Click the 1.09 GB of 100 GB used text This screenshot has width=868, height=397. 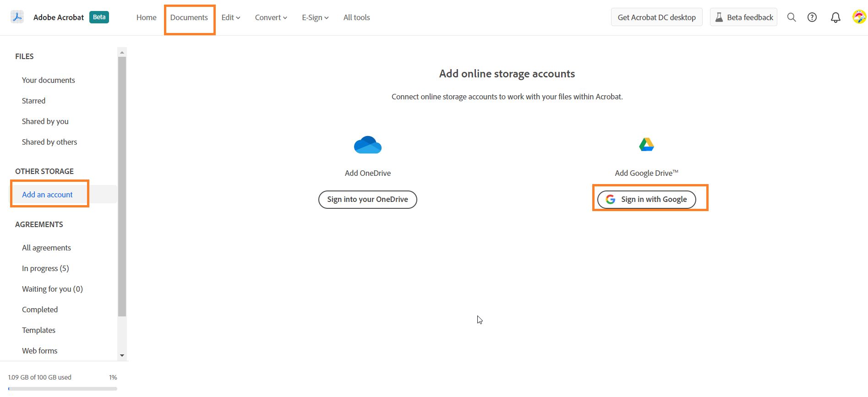click(40, 377)
